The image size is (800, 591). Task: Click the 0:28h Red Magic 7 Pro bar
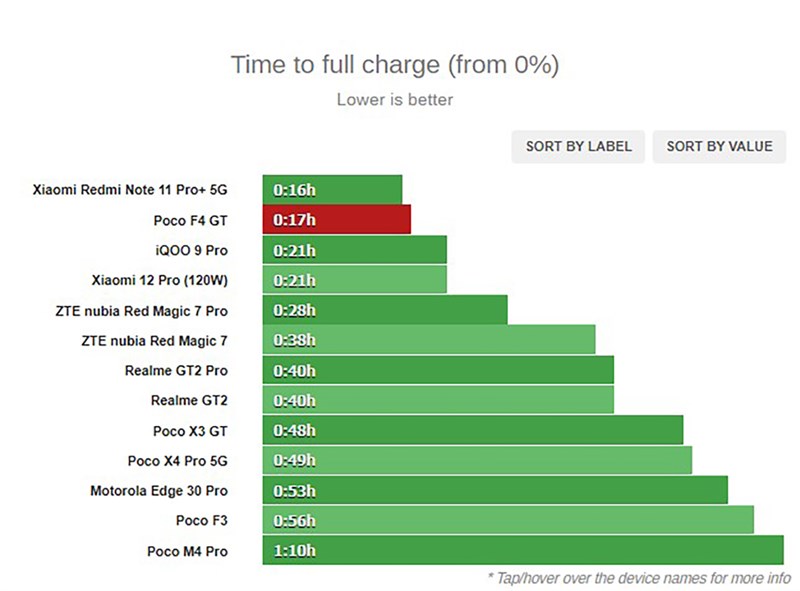coord(384,311)
